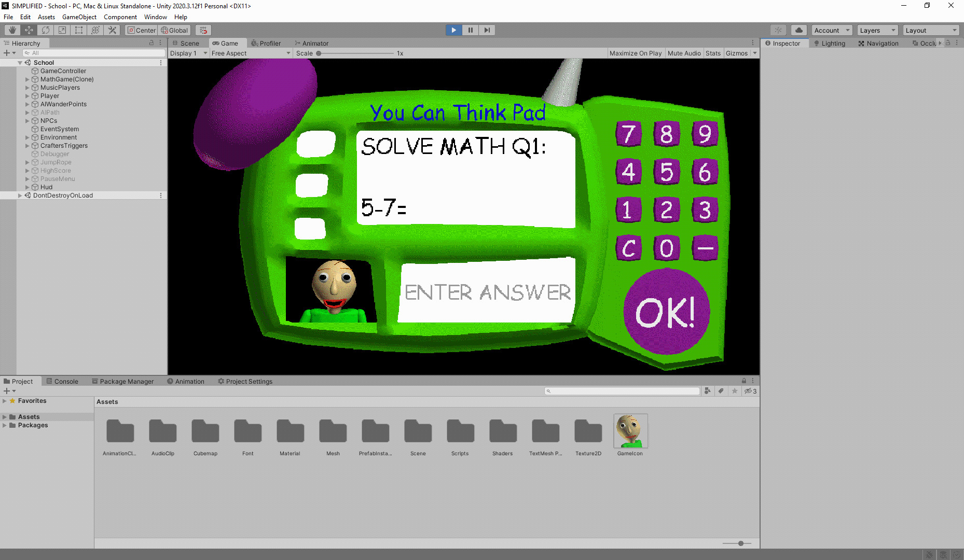Image resolution: width=964 pixels, height=560 pixels.
Task: Toggle Maximize On Play
Action: coord(636,53)
